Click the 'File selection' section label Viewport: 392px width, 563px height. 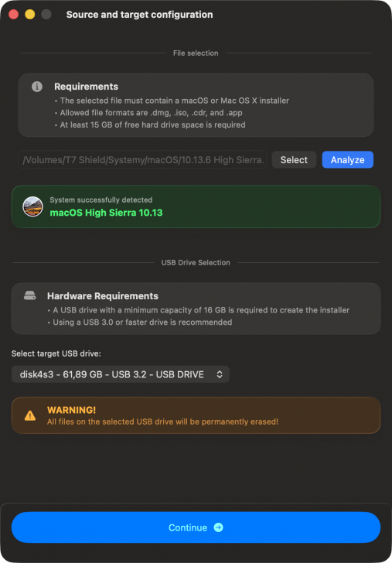[x=196, y=53]
